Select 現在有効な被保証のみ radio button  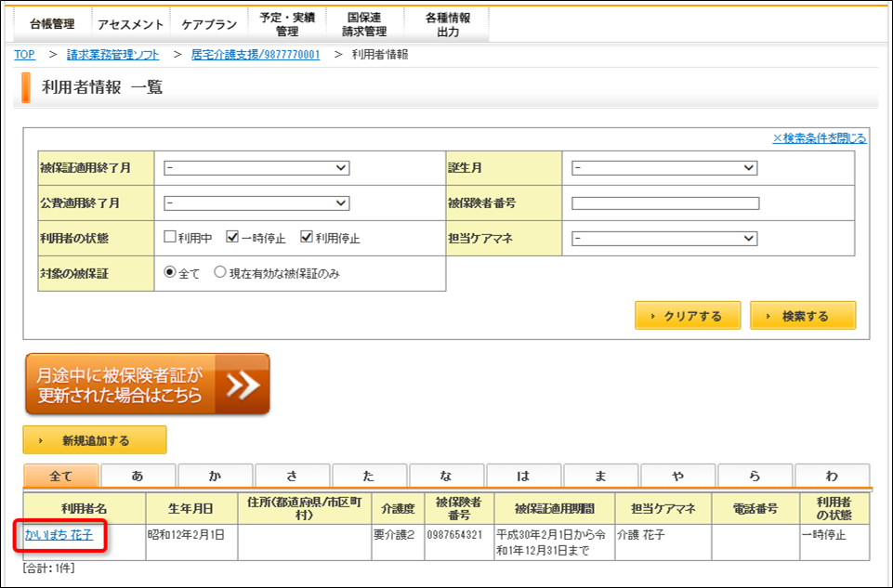click(x=220, y=272)
